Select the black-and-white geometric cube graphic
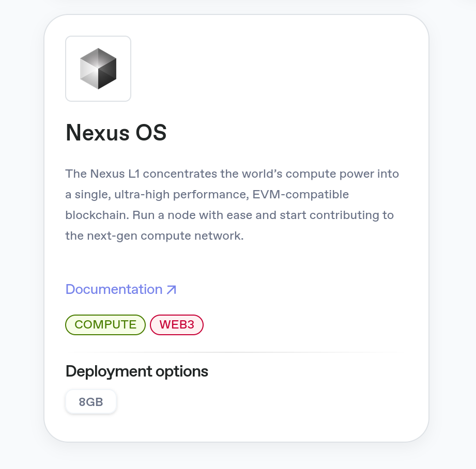Screen dimensions: 476x469 click(98, 68)
